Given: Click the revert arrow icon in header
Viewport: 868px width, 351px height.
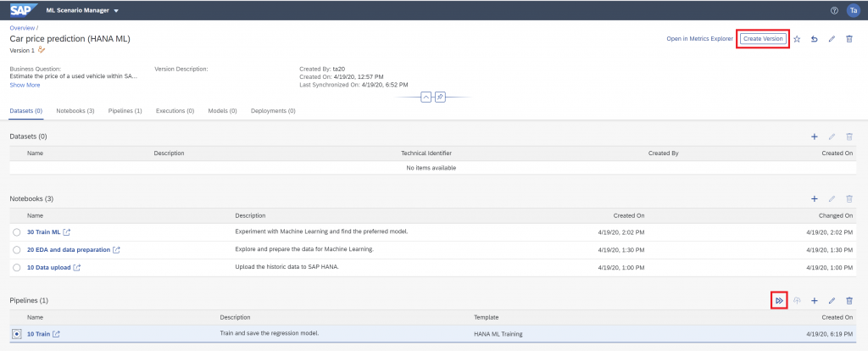Looking at the screenshot, I should (x=815, y=39).
